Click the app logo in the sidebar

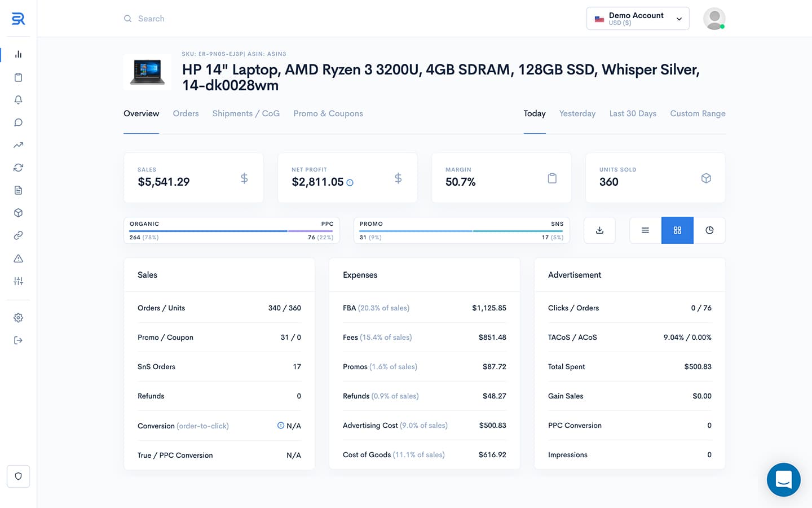pos(18,19)
